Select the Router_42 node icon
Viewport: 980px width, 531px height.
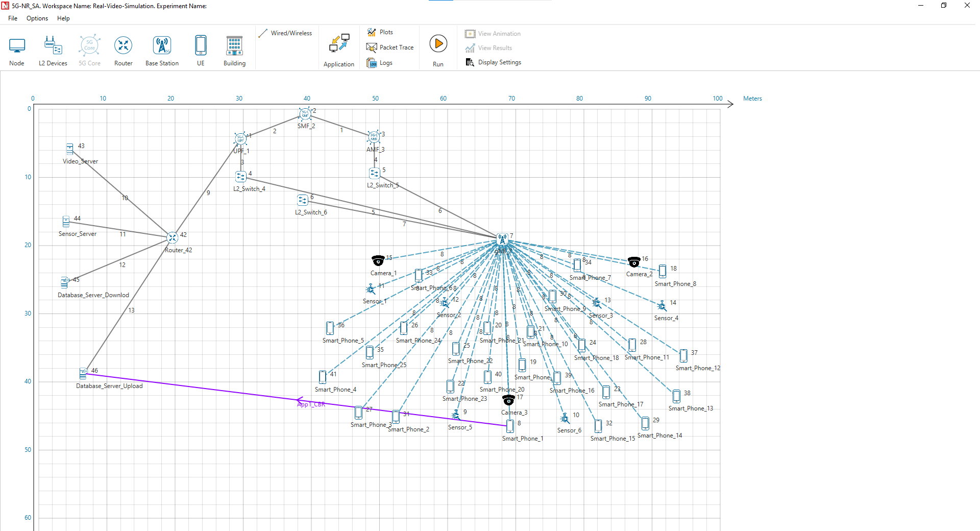(173, 238)
